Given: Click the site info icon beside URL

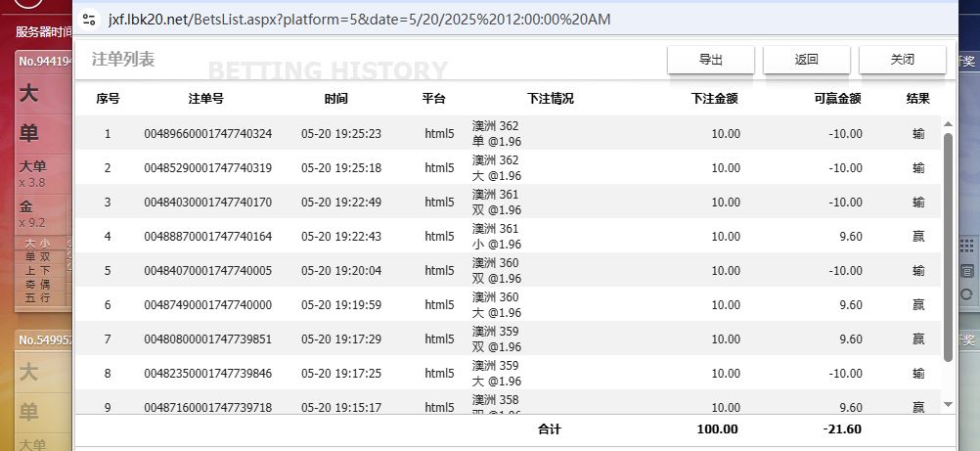Looking at the screenshot, I should [x=90, y=19].
